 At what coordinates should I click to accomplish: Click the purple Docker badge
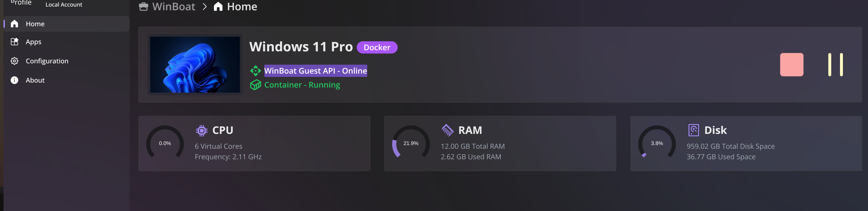point(377,47)
